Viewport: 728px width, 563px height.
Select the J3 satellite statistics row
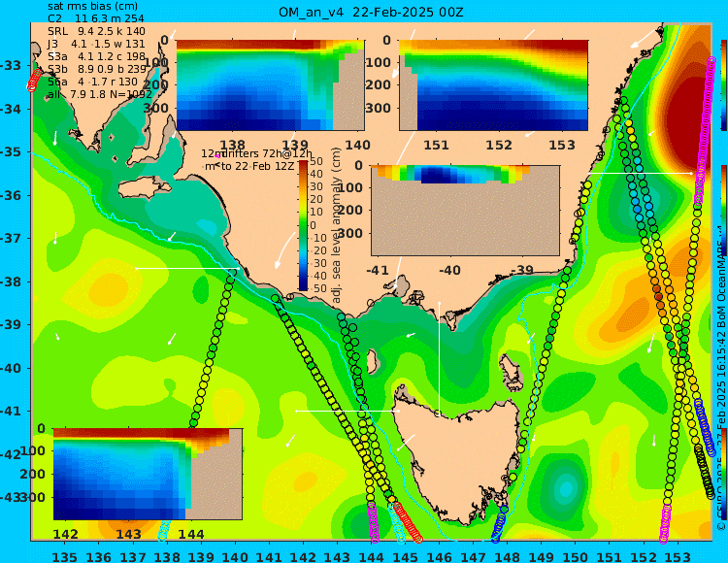[96, 44]
